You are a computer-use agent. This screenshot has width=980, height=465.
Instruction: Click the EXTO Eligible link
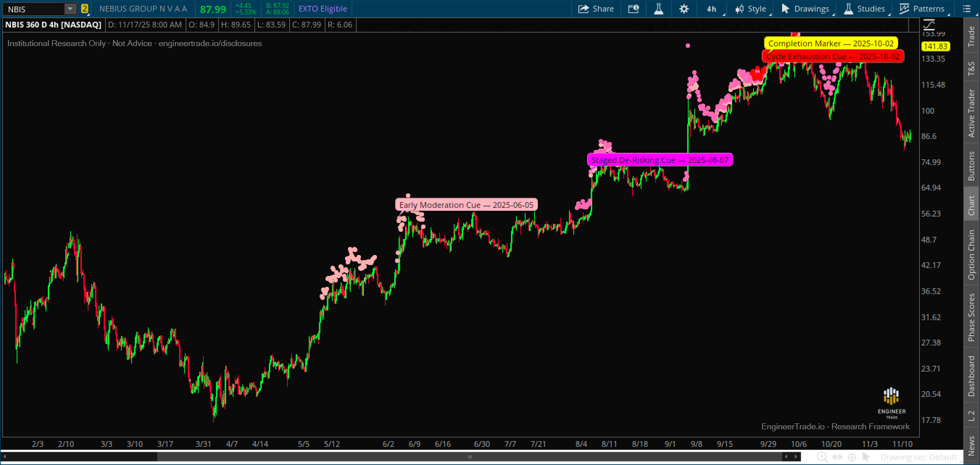322,8
